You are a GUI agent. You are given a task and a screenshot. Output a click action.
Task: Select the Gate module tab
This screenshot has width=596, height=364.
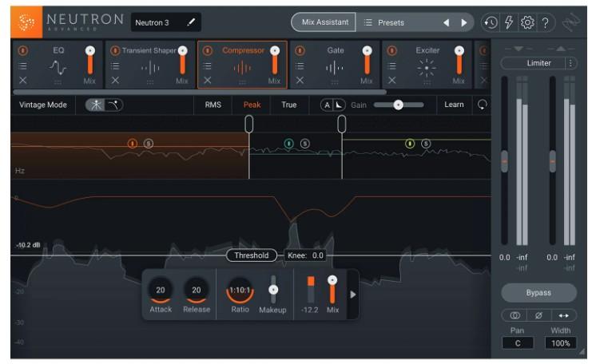click(x=335, y=65)
